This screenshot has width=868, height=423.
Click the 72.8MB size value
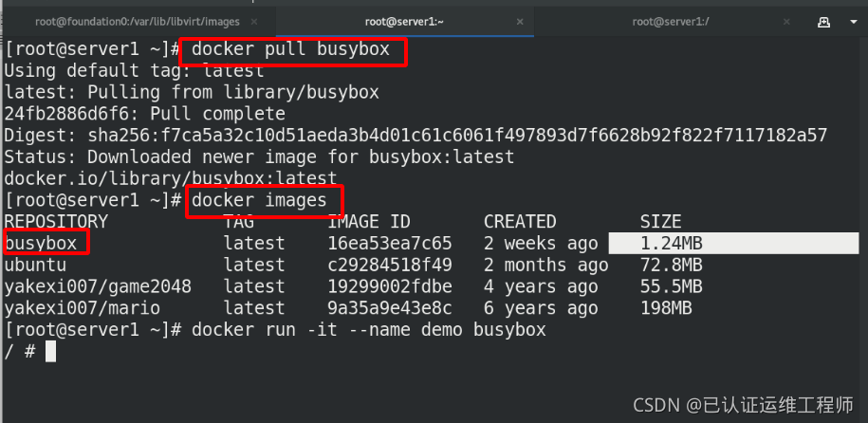pyautogui.click(x=672, y=265)
